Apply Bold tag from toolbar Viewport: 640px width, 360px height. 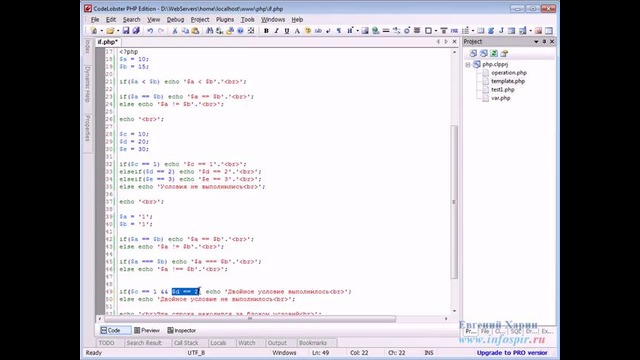266,31
